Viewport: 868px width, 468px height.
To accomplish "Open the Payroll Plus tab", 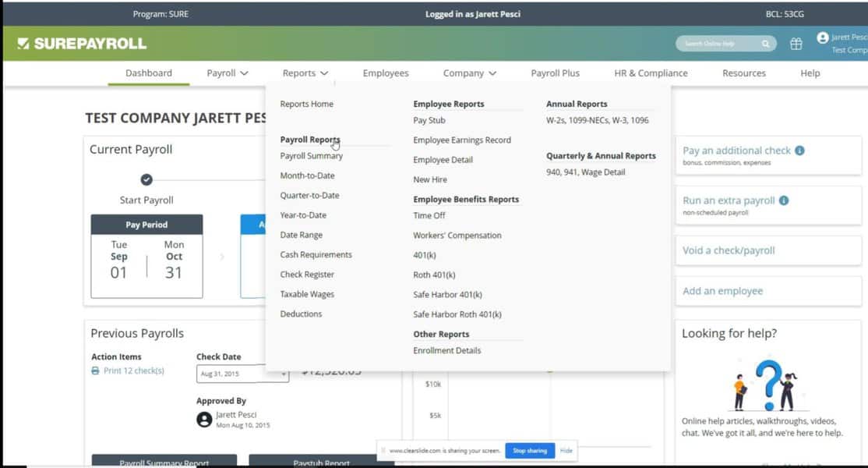I will [556, 73].
